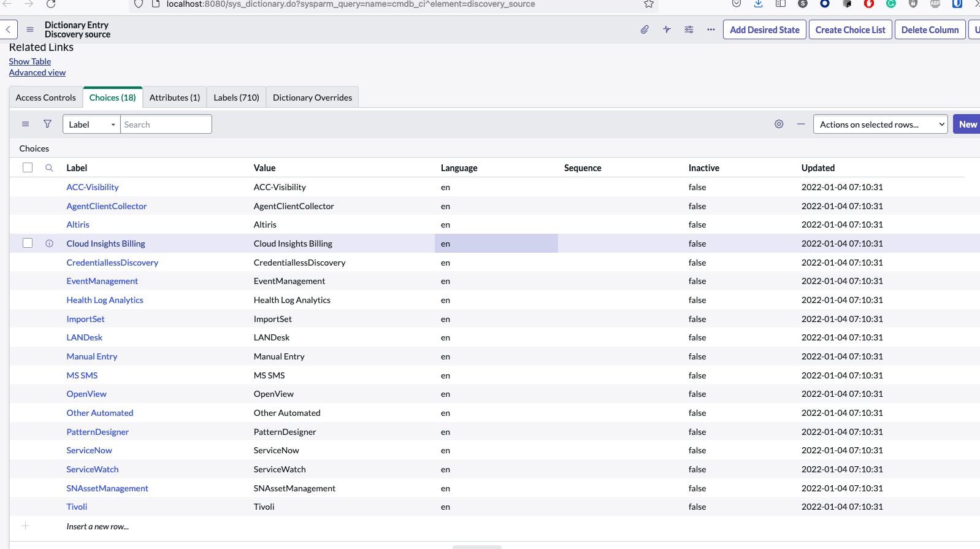Switch to the Access Controls tab

pyautogui.click(x=46, y=98)
